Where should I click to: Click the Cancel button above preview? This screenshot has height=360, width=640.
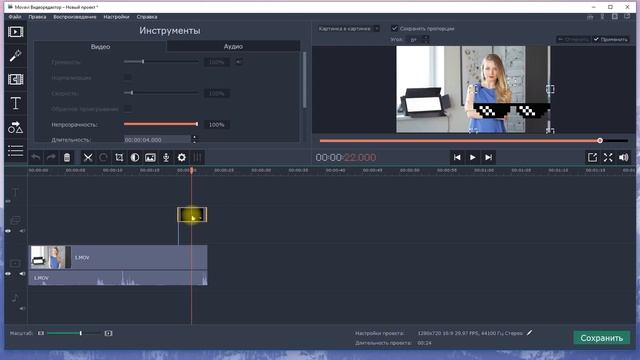573,39
